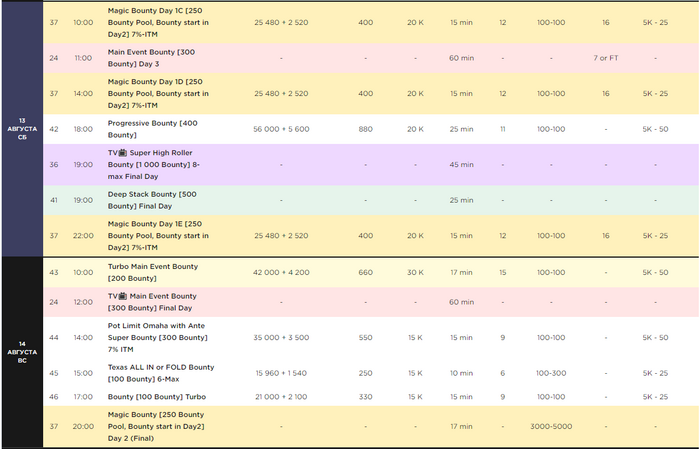Viewport: 700px width, 449px height.
Task: Select event number '36'
Action: pyautogui.click(x=54, y=165)
